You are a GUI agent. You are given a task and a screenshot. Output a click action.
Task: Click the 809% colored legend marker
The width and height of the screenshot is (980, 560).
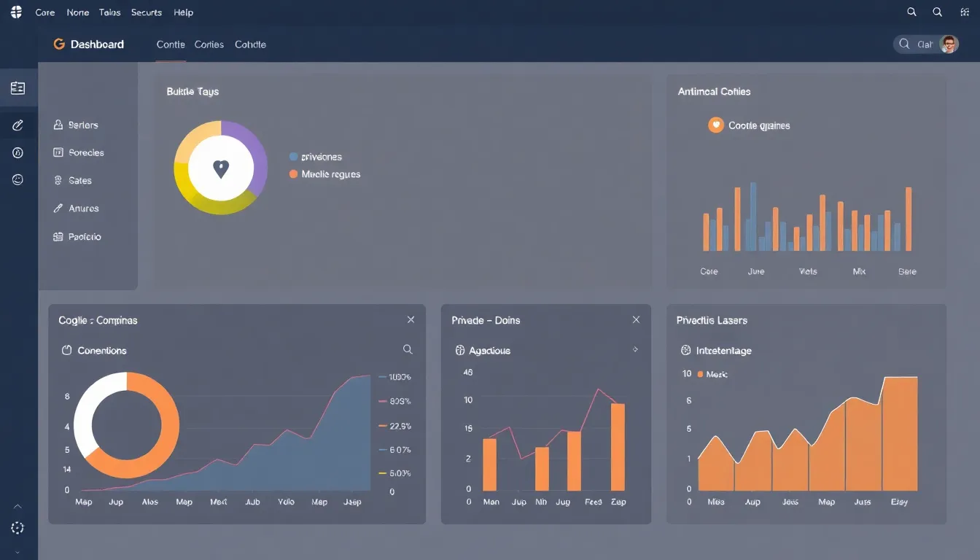[382, 401]
